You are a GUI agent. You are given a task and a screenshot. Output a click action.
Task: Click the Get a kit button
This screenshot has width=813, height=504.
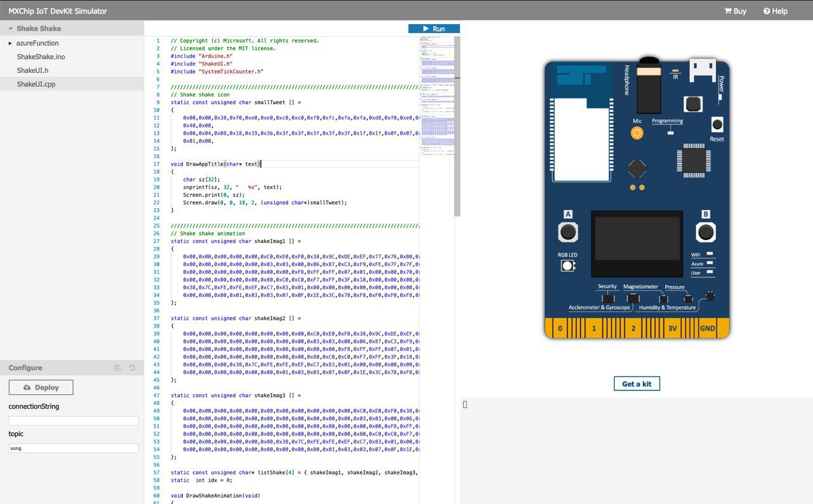(x=636, y=383)
